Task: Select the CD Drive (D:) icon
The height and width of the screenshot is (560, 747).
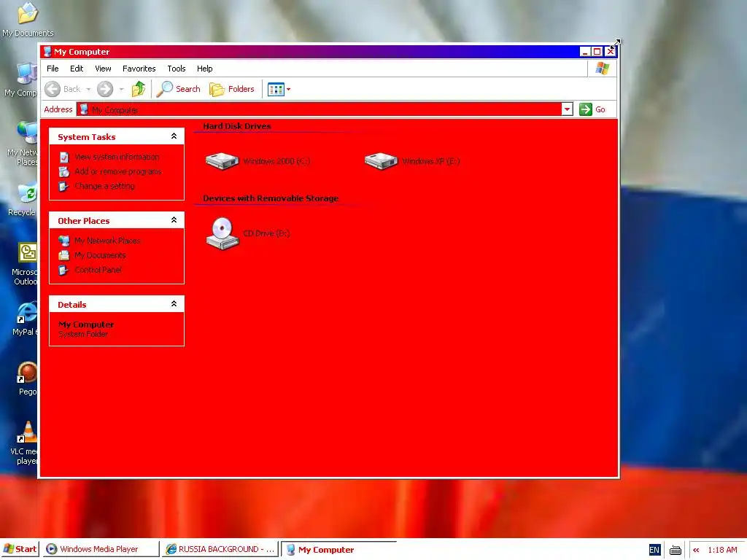Action: [x=222, y=233]
